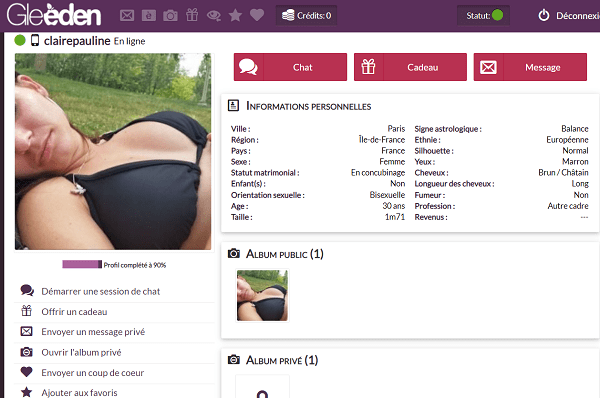Click the red Chat button
This screenshot has width=600, height=398.
[290, 67]
